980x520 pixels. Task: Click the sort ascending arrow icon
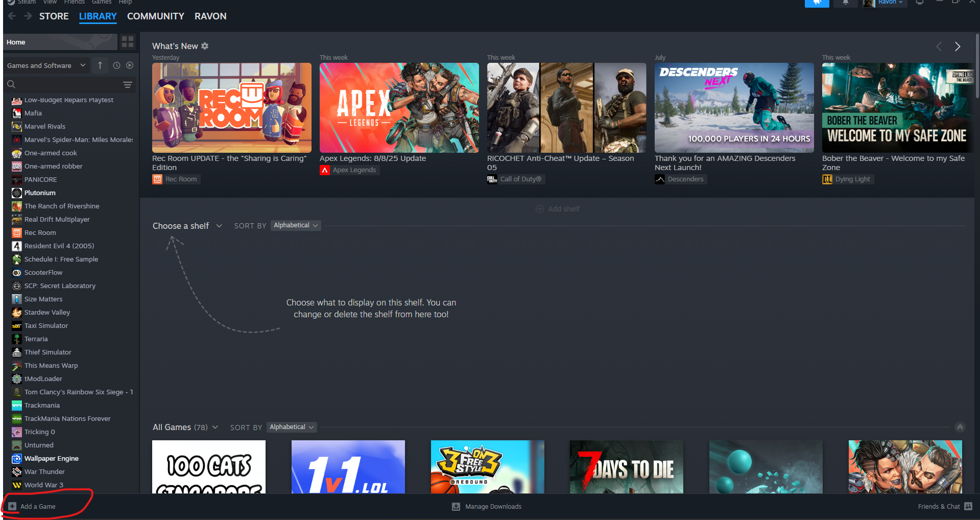tap(100, 65)
